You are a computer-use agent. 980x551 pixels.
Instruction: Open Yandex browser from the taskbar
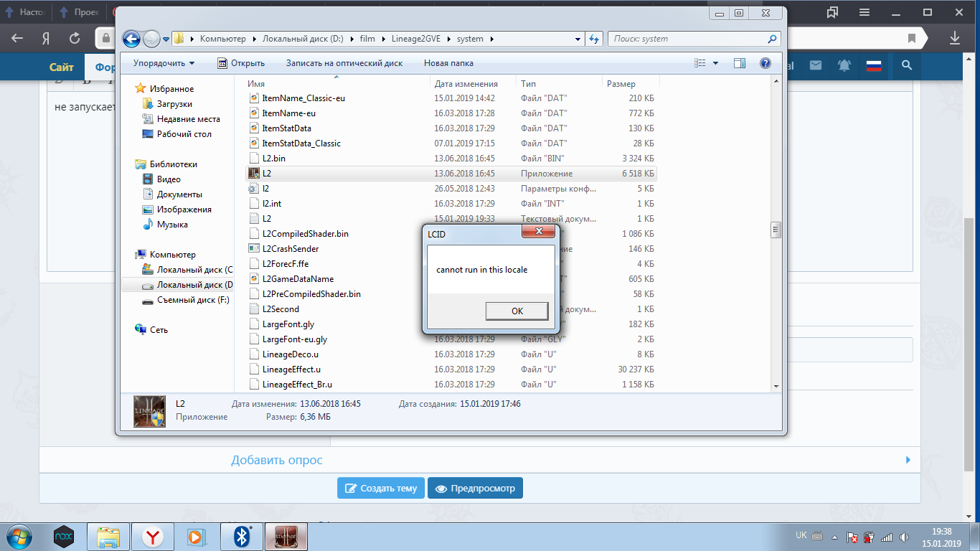152,536
